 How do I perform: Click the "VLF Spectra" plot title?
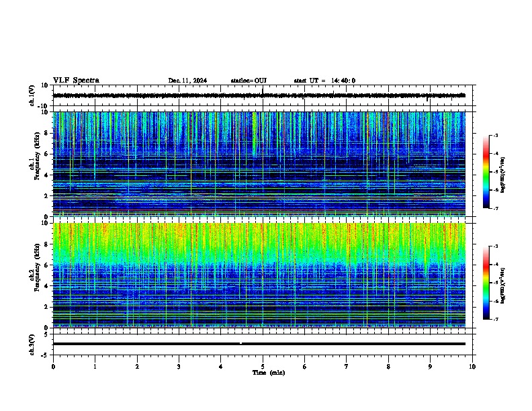76,81
